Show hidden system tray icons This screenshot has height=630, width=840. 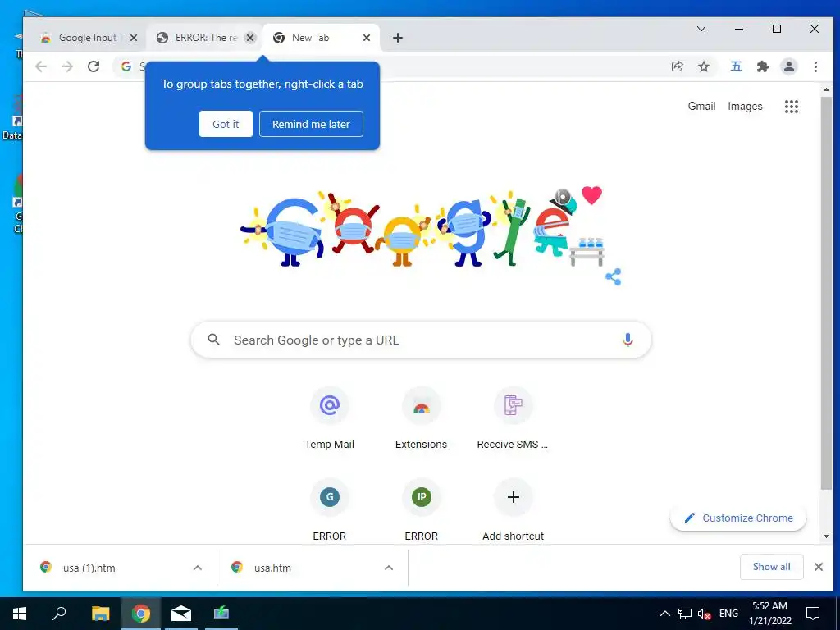pos(664,614)
